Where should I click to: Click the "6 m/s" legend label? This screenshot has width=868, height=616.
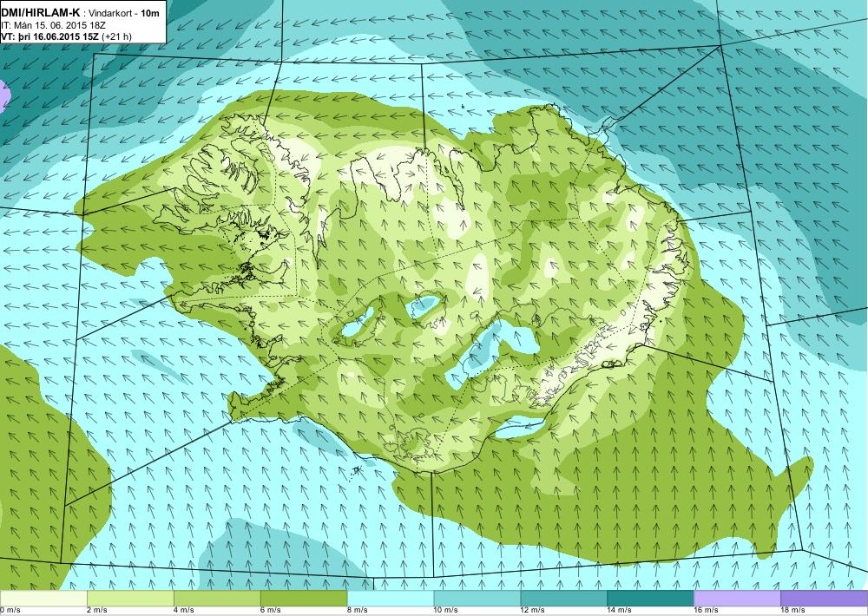(x=271, y=611)
